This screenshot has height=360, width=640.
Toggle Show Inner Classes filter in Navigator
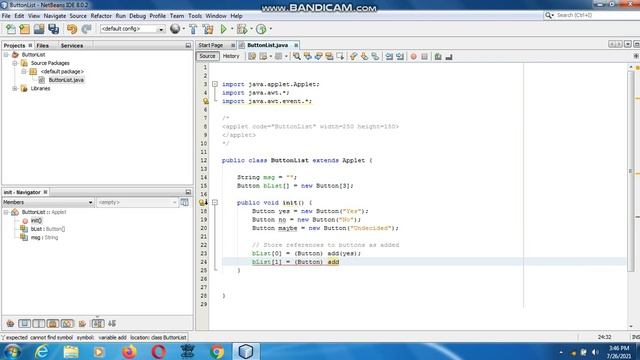click(67, 324)
